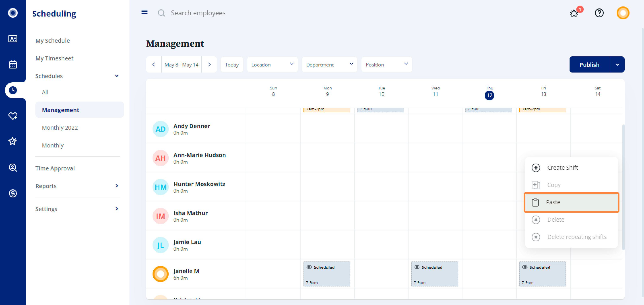This screenshot has height=305, width=644.
Task: Click the search magnifier icon
Action: click(x=161, y=13)
